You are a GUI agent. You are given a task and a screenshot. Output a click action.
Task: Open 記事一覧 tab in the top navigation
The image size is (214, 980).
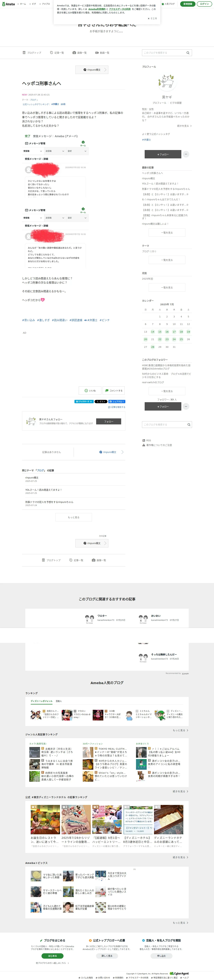pos(57,53)
